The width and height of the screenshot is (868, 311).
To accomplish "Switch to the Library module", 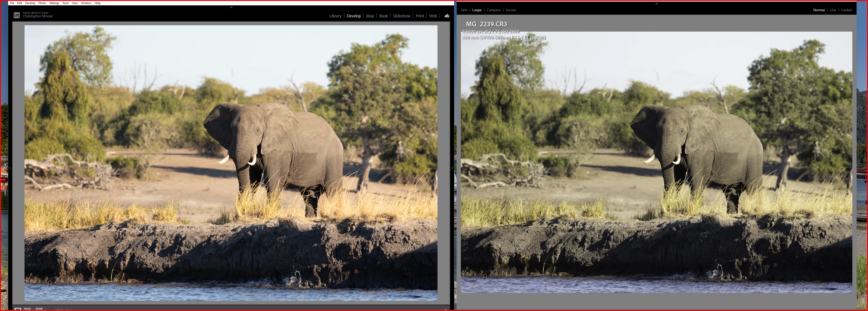I will click(335, 16).
